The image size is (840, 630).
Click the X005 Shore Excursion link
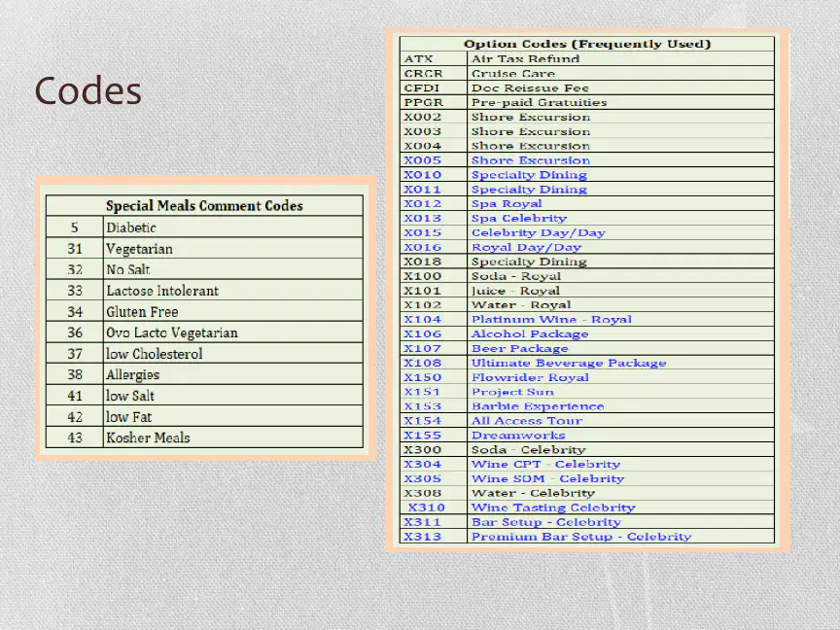[x=531, y=160]
